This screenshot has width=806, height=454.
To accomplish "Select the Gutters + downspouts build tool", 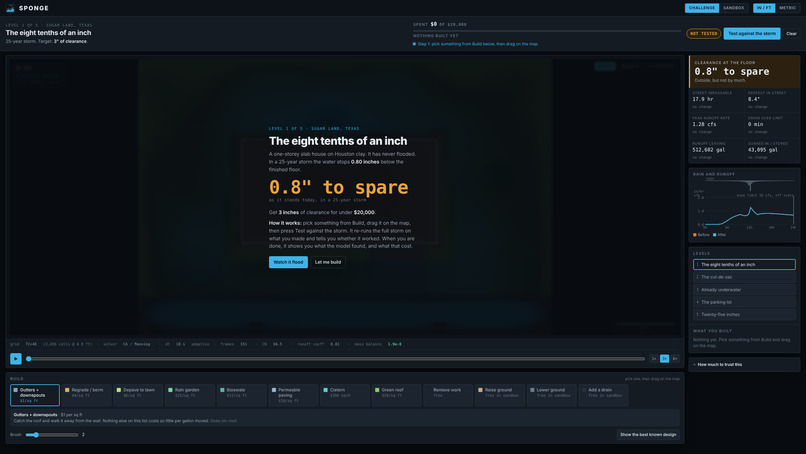I will point(35,395).
